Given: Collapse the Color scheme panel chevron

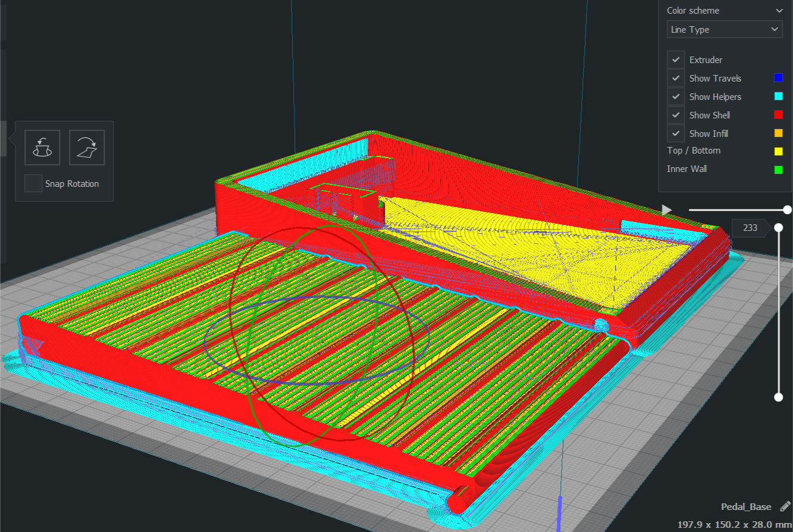Looking at the screenshot, I should 779,11.
